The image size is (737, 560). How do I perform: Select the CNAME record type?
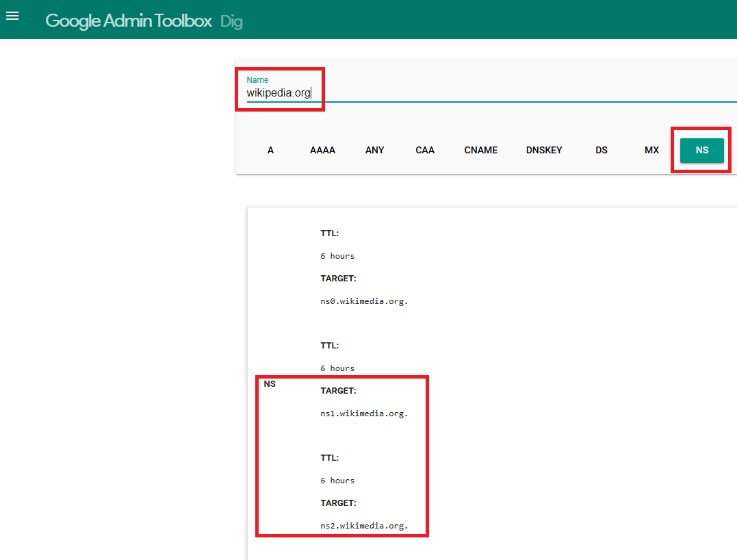[481, 150]
